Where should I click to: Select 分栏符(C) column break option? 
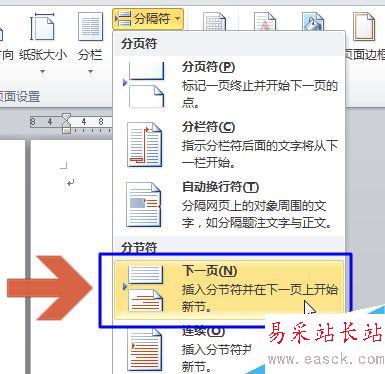tap(230, 144)
